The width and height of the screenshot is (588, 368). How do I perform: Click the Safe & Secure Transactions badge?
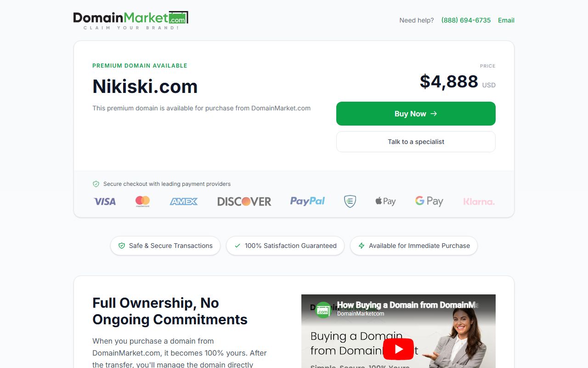165,246
